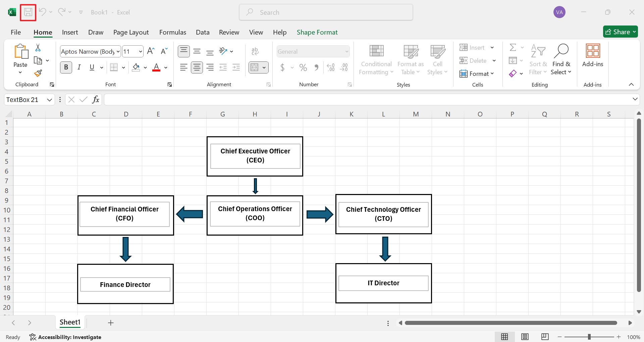Collapse the ribbon with the chevron
The width and height of the screenshot is (644, 342).
click(632, 84)
